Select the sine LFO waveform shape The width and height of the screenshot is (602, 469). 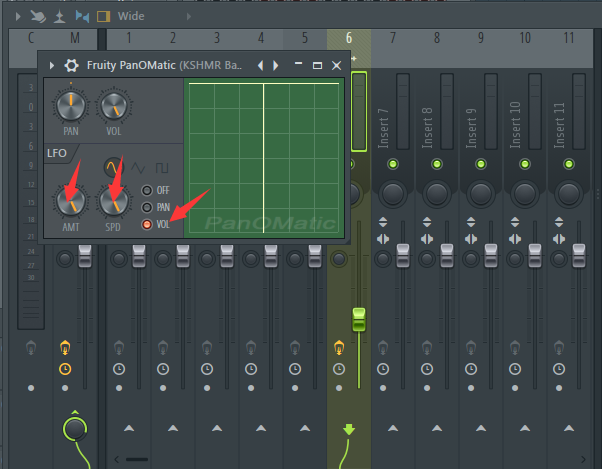tap(113, 165)
